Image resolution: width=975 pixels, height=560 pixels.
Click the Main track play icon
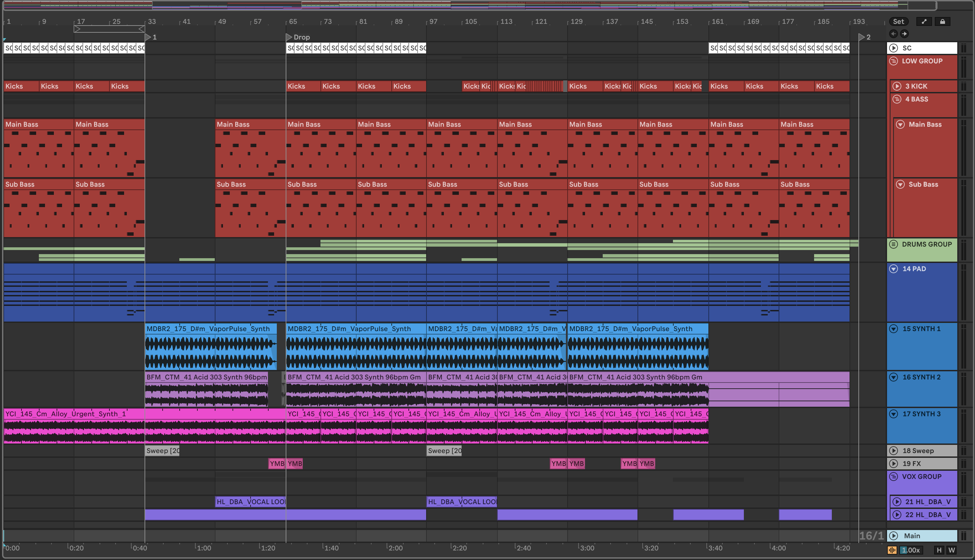pyautogui.click(x=894, y=536)
